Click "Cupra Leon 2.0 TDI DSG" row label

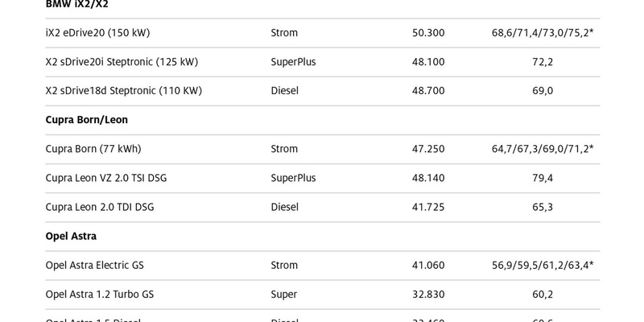click(101, 207)
